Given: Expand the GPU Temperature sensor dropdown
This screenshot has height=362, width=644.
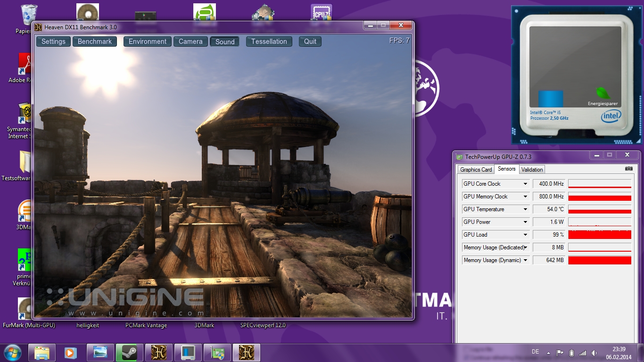Looking at the screenshot, I should 525,209.
